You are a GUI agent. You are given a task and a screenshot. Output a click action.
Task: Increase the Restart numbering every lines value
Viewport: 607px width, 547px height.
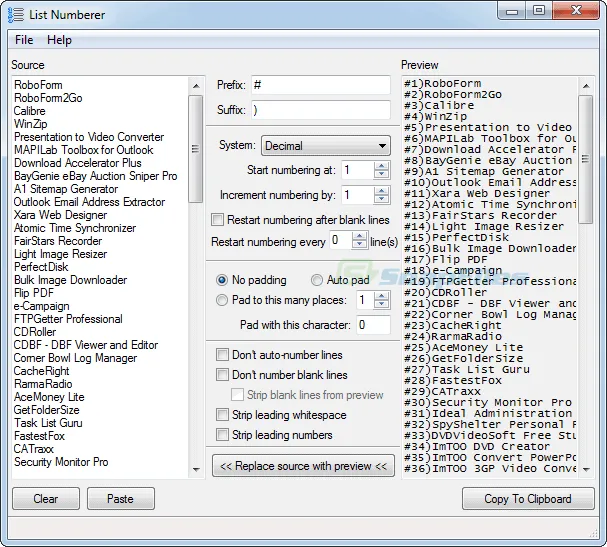(x=360, y=236)
